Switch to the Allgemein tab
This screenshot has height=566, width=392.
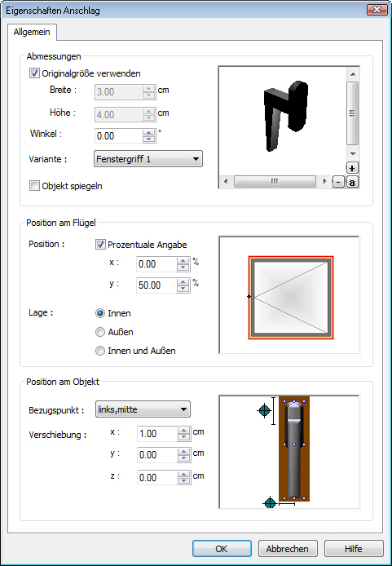click(x=32, y=32)
